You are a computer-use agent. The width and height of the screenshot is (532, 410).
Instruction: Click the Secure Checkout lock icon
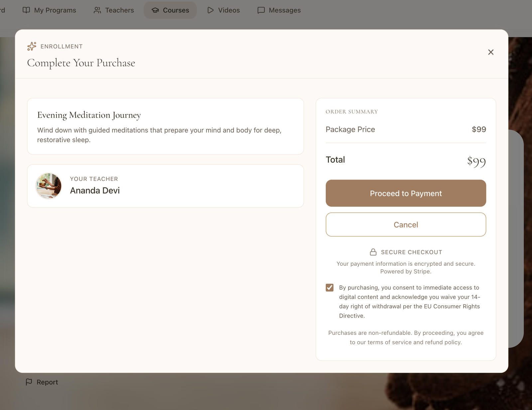[x=373, y=252]
